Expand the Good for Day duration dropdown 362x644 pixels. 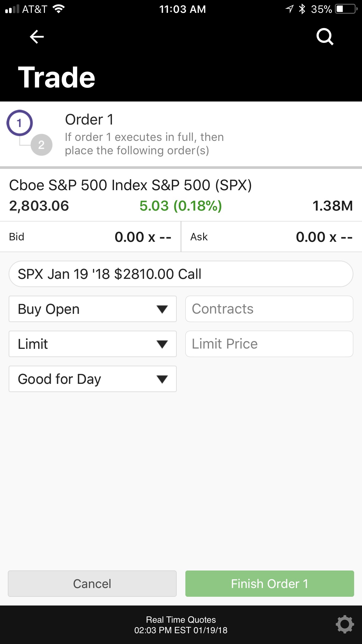93,379
